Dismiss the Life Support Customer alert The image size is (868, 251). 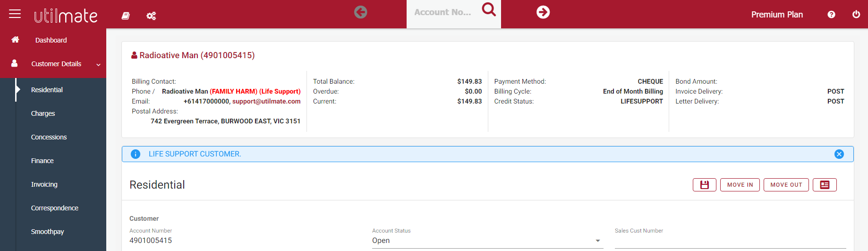(x=839, y=154)
